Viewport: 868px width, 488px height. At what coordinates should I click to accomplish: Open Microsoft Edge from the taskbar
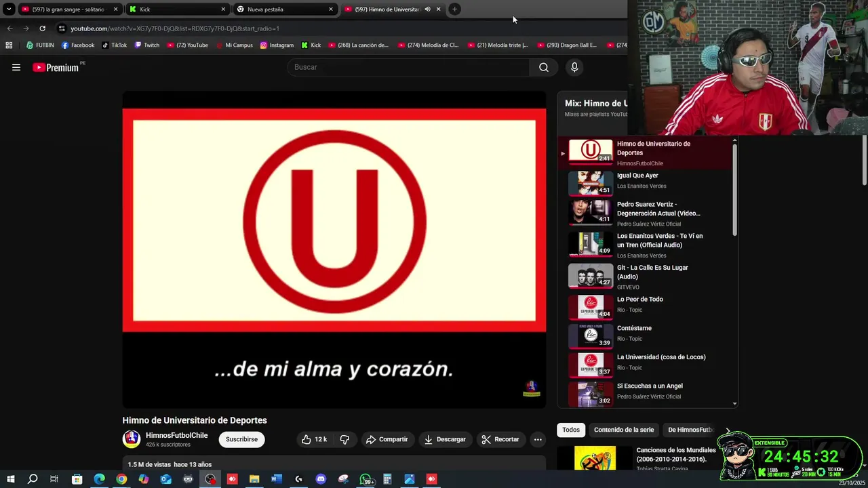pos(100,479)
